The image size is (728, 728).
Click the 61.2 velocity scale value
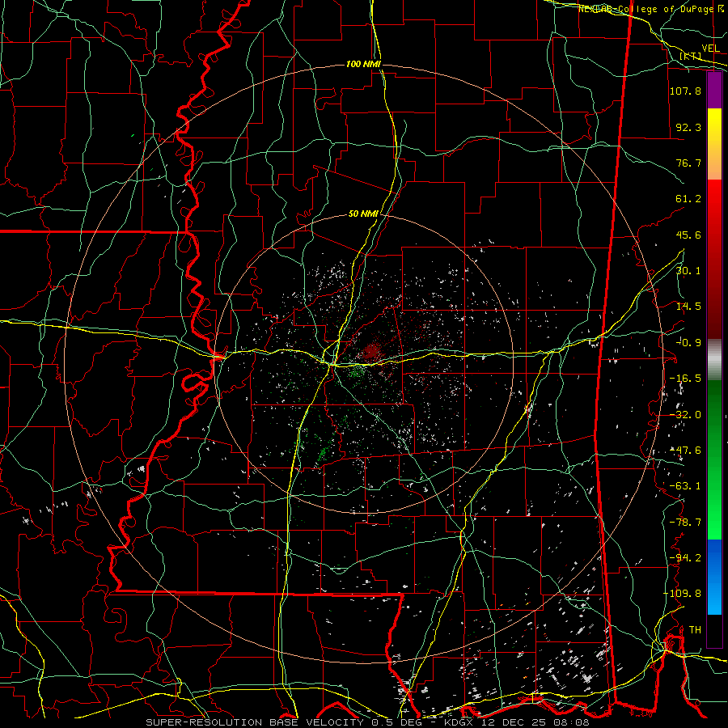[688, 199]
